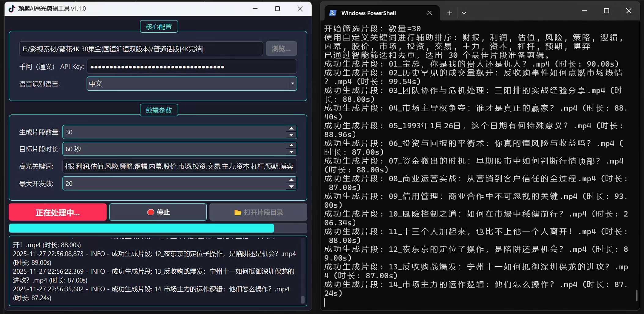Click PowerShell line 开始筛选片段: 数量=30
The width and height of the screenshot is (644, 314).
click(x=372, y=29)
